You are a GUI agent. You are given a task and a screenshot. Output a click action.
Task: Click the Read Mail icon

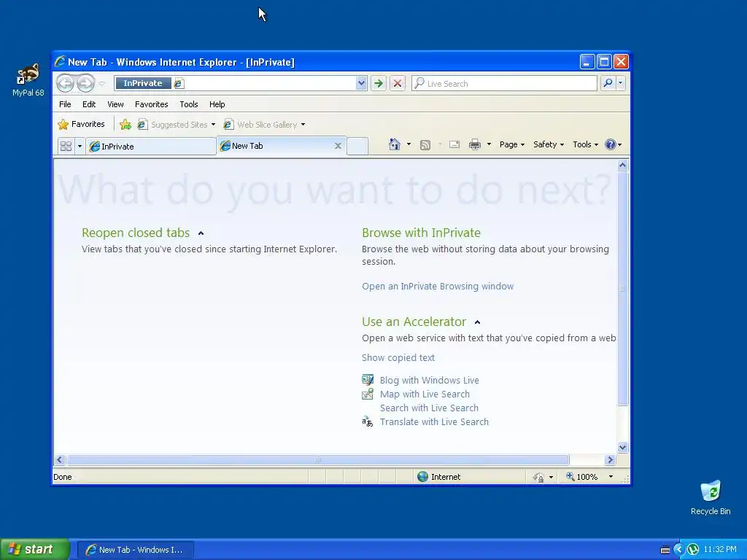(x=454, y=144)
